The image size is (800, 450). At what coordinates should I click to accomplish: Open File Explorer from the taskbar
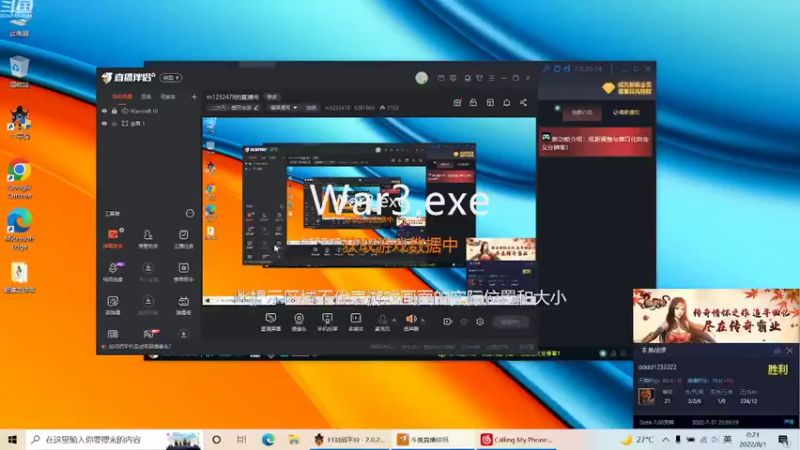(x=294, y=439)
